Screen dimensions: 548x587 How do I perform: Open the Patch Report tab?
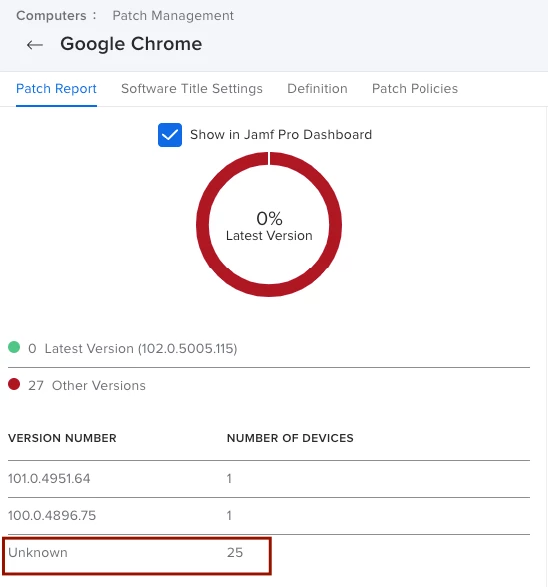[x=56, y=89]
